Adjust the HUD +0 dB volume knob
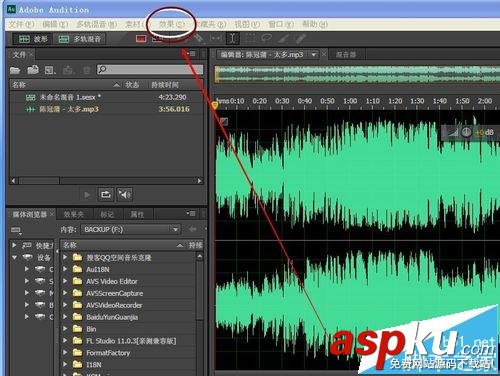500x376 pixels. tap(466, 133)
